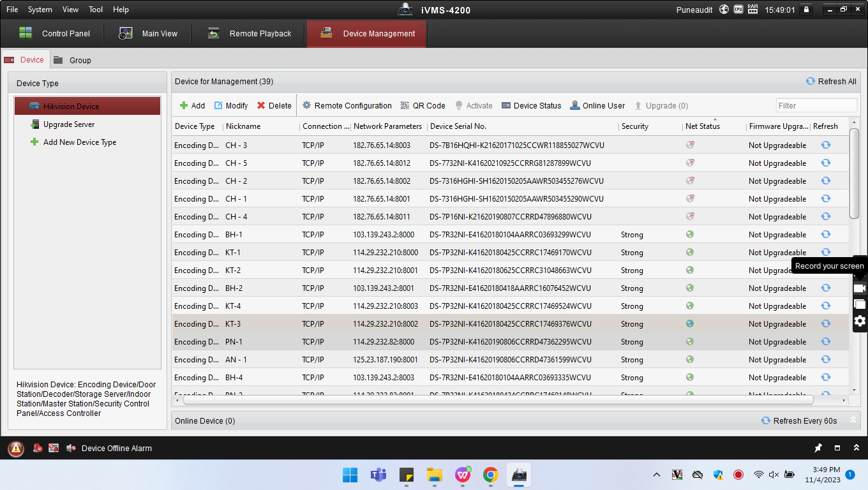Show the device QR Code
The width and height of the screenshot is (868, 490).
coord(423,106)
